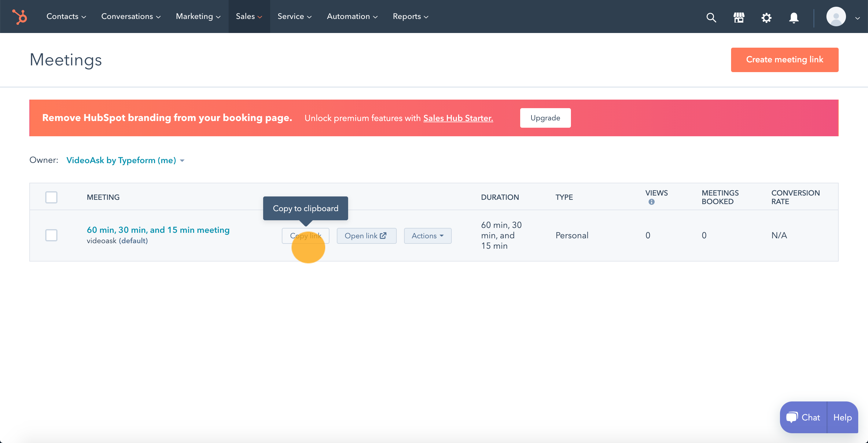Expand the Owner filter dropdown
Viewport: 868px width, 443px height.
(x=125, y=160)
